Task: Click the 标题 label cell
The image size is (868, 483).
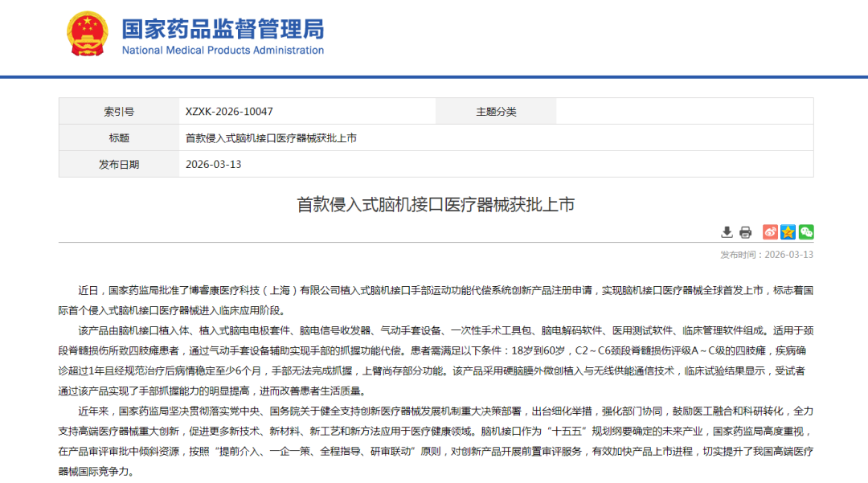Action: point(119,138)
